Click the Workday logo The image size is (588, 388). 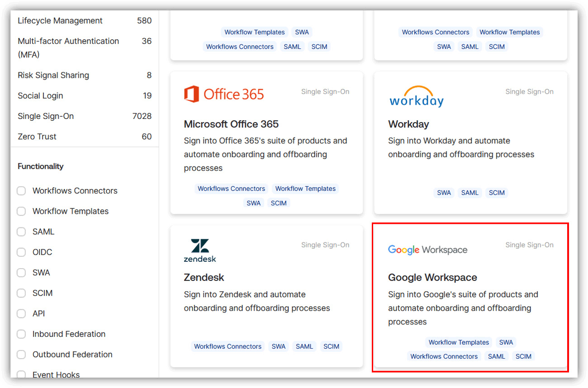tap(416, 96)
